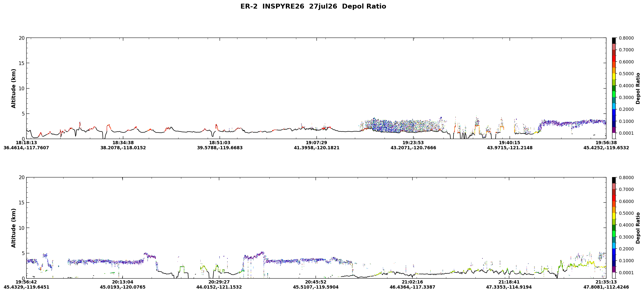Click altitude tick 5 on the lower plot
The height and width of the screenshot is (293, 644).
[x=23, y=253]
